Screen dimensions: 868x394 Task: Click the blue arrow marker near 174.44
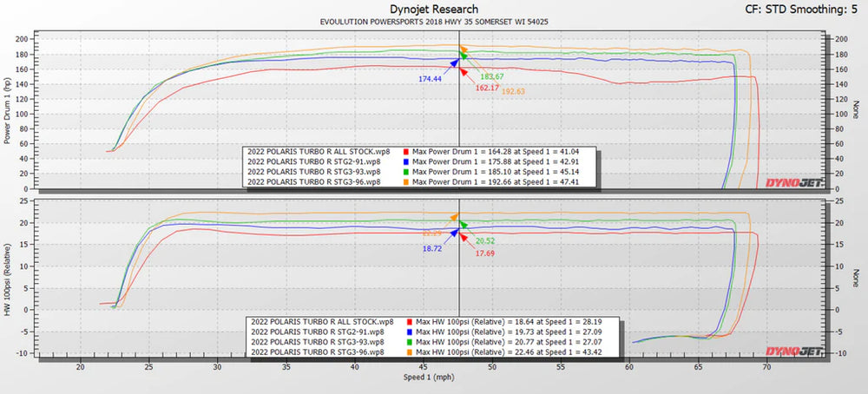[453, 63]
